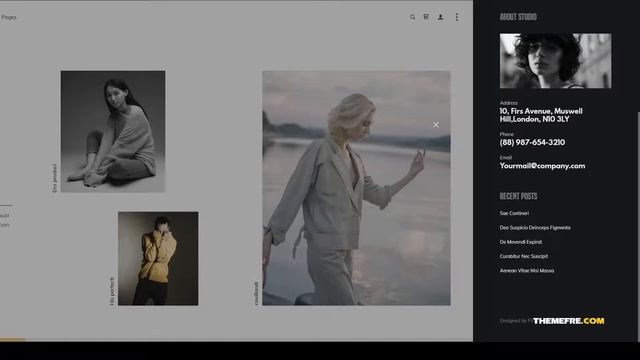Click the search magnifier icon in header
The image size is (640, 360).
tap(413, 17)
